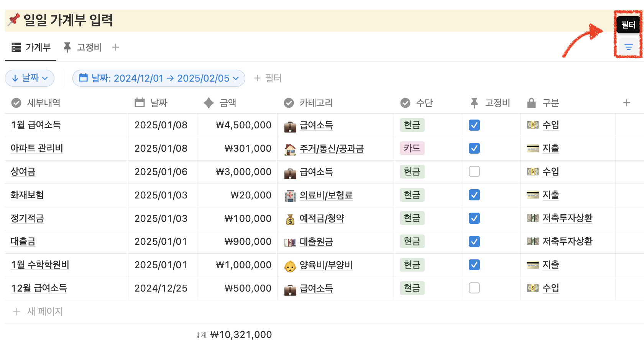Open the 가계부 view tab
Screen dimensions: 644x341
[x=31, y=47]
